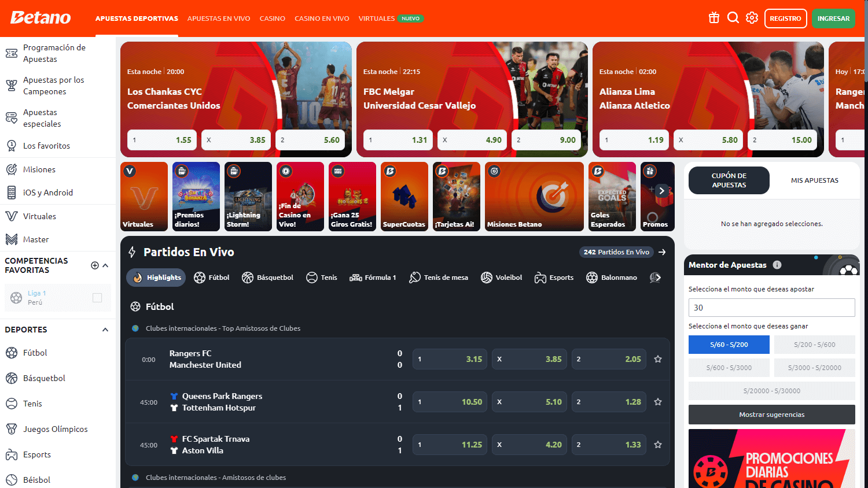
Task: Click bet amount input field
Action: pos(772,308)
